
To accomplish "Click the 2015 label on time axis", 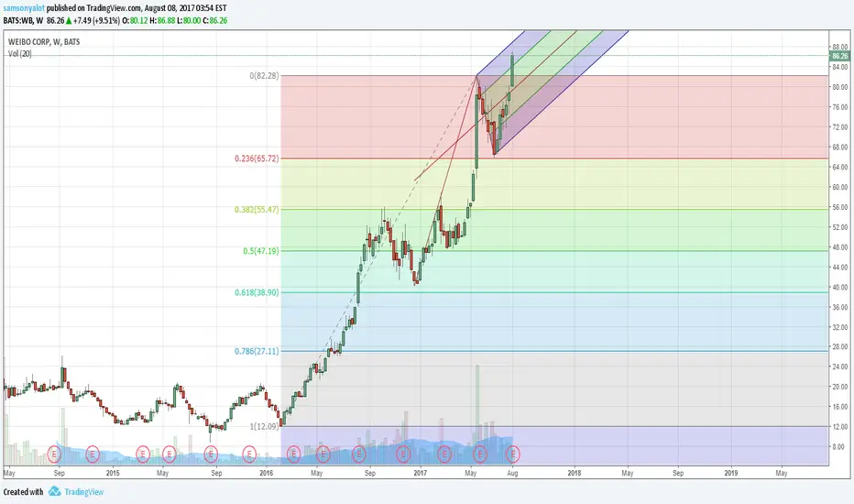I will pyautogui.click(x=113, y=473).
